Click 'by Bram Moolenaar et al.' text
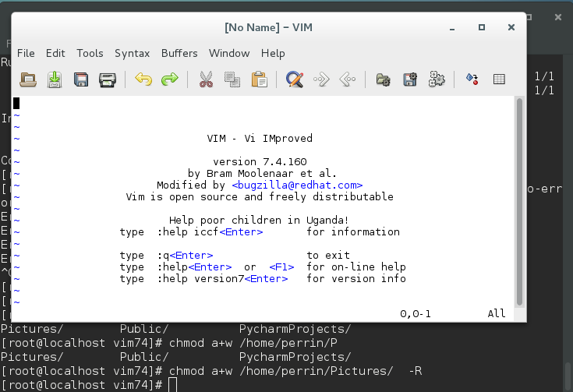Viewport: 573px width, 392px height. (x=262, y=174)
